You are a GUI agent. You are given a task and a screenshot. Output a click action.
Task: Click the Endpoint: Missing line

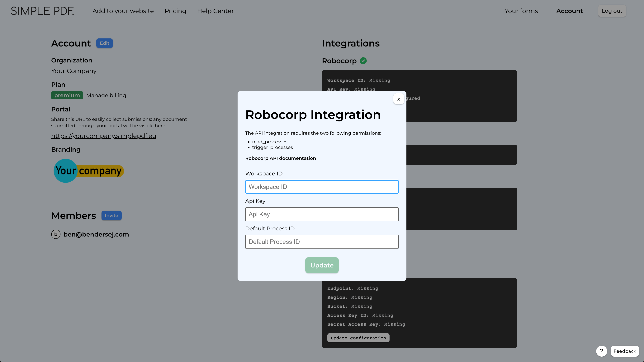(353, 288)
